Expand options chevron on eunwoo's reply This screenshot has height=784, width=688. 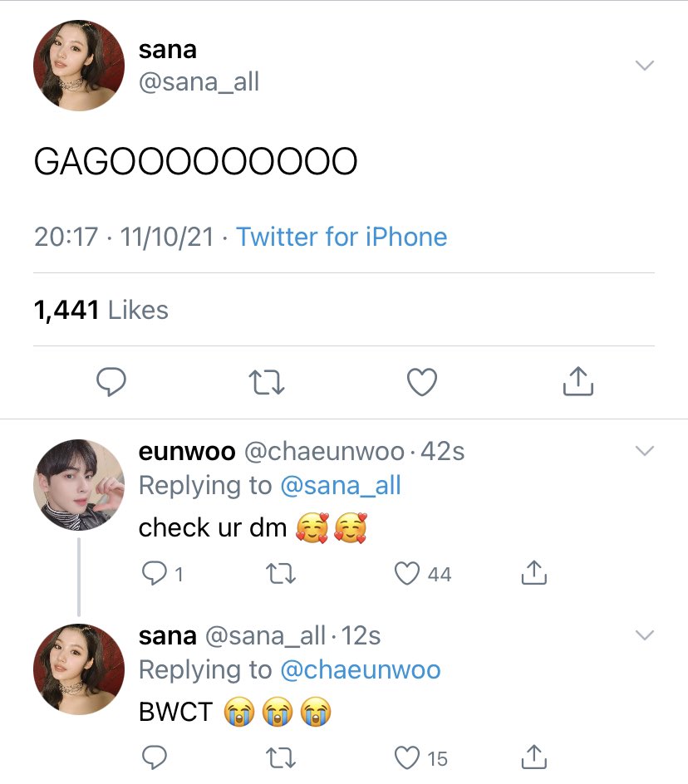pyautogui.click(x=645, y=450)
